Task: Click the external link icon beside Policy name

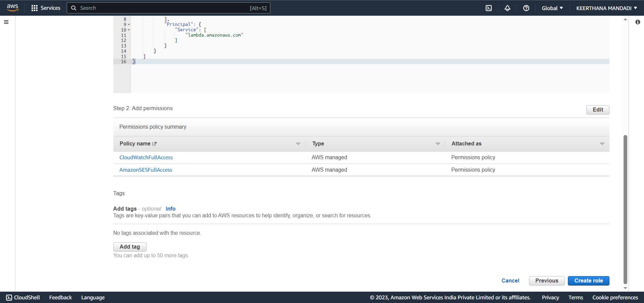Action: coord(155,144)
